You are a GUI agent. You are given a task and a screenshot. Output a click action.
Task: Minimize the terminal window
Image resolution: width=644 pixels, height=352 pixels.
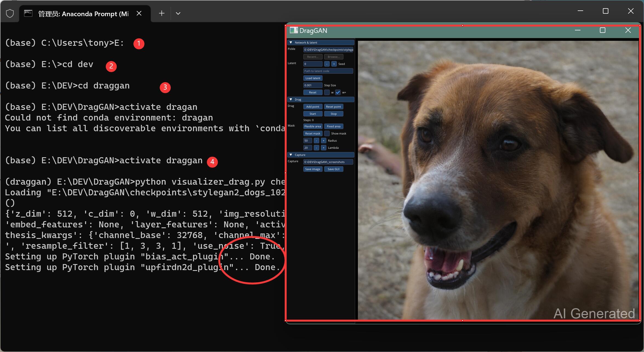tap(580, 11)
